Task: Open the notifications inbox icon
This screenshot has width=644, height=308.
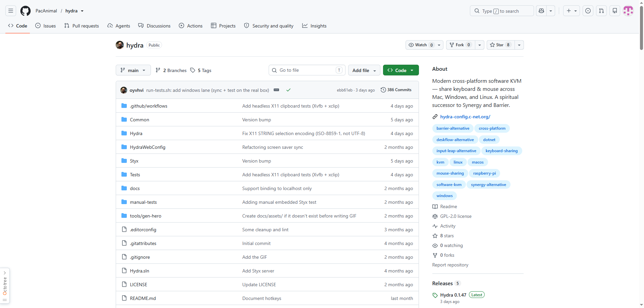Action: point(615,11)
